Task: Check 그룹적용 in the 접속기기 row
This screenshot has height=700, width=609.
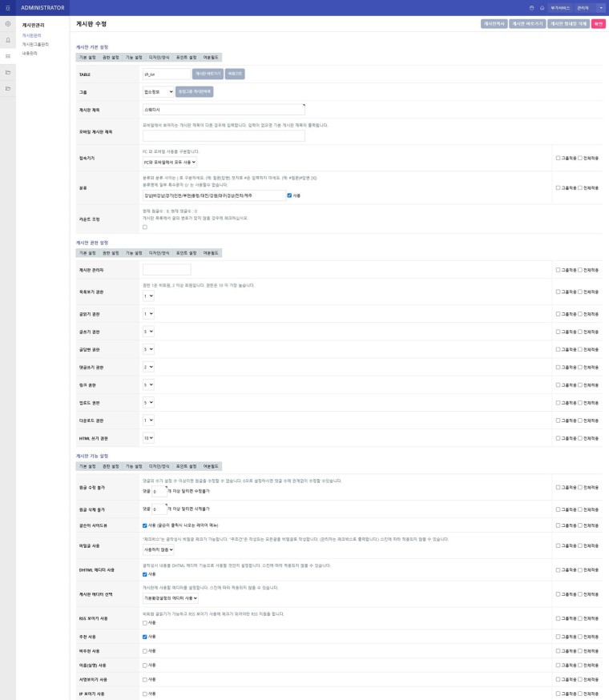Action: (558, 158)
